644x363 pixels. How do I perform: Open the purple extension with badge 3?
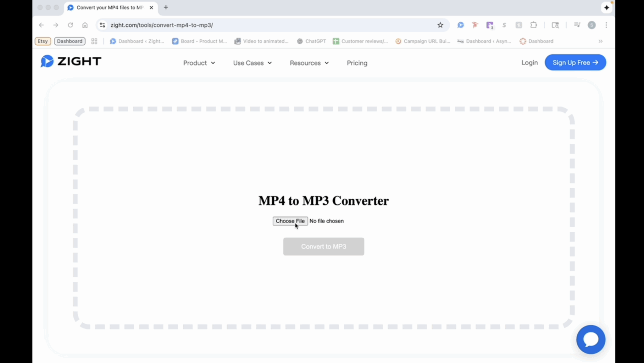pyautogui.click(x=490, y=25)
